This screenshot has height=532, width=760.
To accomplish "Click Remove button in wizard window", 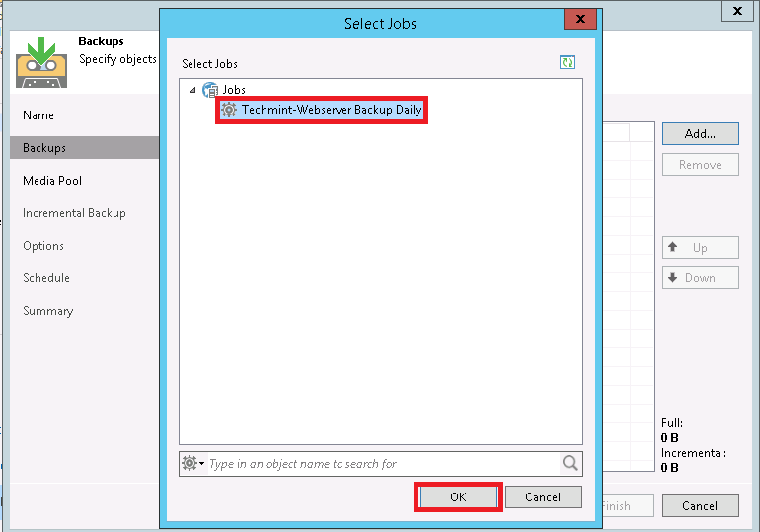I will click(701, 165).
